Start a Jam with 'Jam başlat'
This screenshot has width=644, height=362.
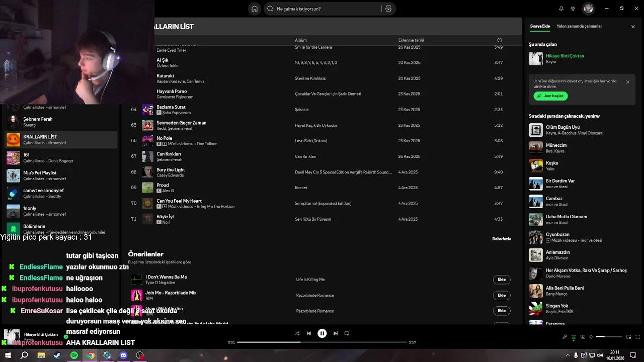(550, 96)
